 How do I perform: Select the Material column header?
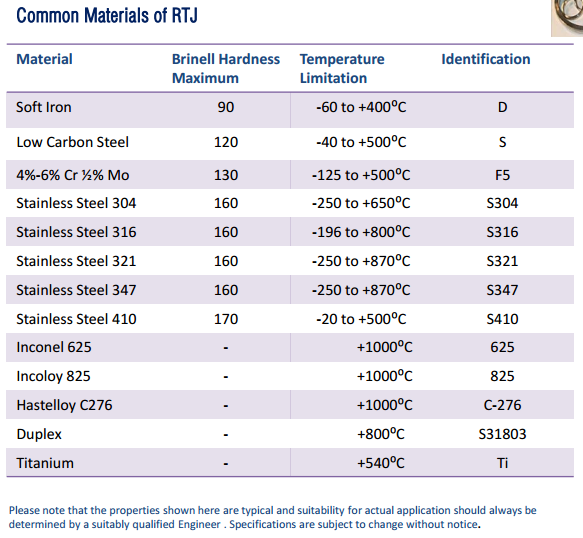(44, 59)
